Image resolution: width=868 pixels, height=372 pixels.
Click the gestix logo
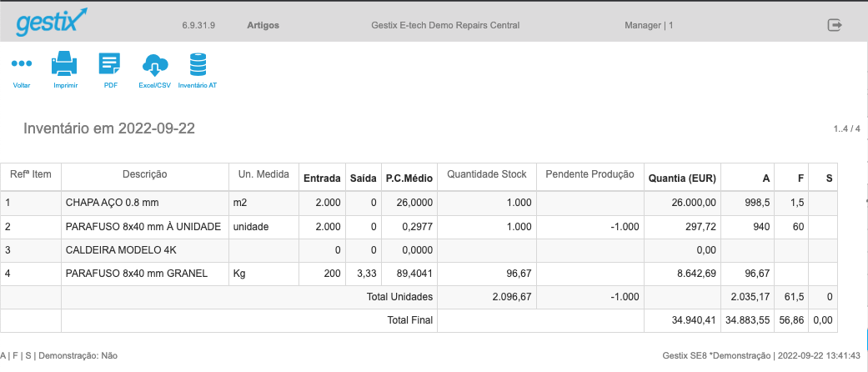point(52,23)
